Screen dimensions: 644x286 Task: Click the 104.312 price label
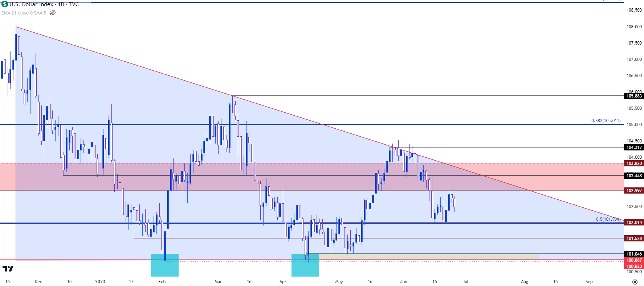point(634,148)
